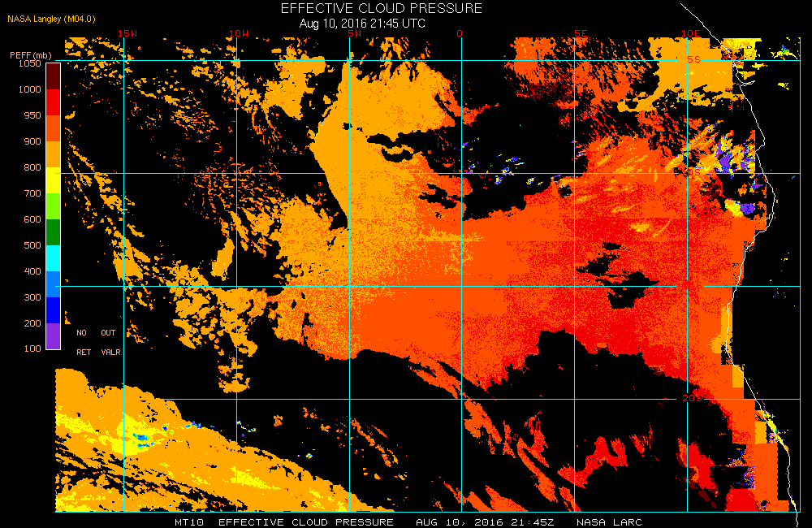
Task: Select the 800 legend value
Action: pyautogui.click(x=32, y=167)
